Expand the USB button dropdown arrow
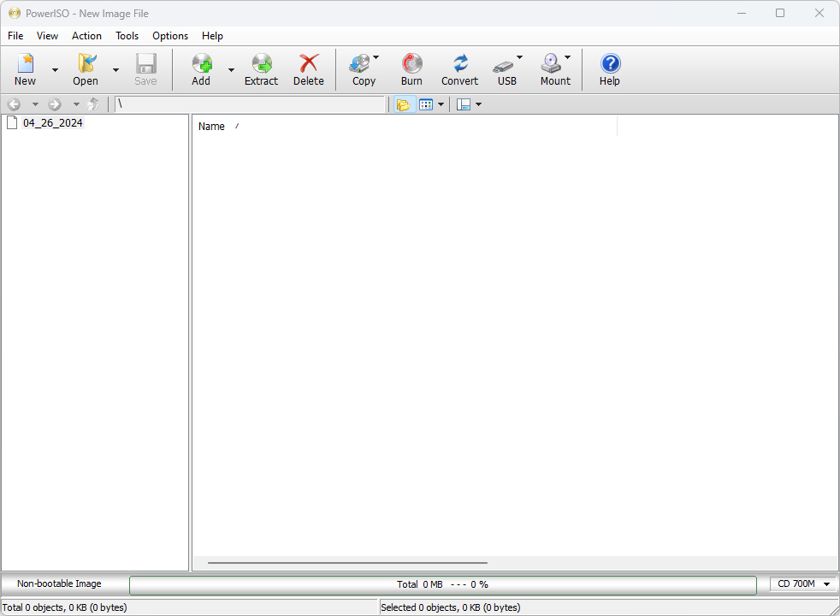Screen dimensions: 840x616 click(x=519, y=57)
